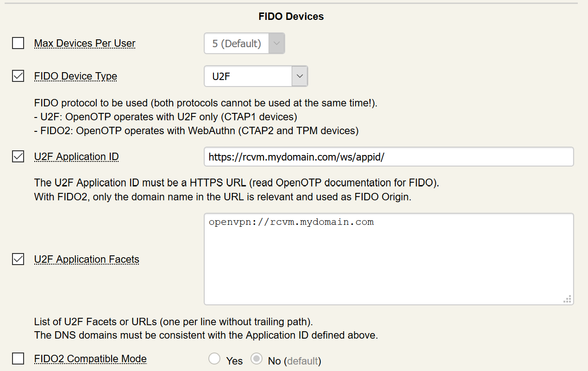This screenshot has width=588, height=371.
Task: Click inside the U2F Application Facets textarea
Action: [x=389, y=259]
